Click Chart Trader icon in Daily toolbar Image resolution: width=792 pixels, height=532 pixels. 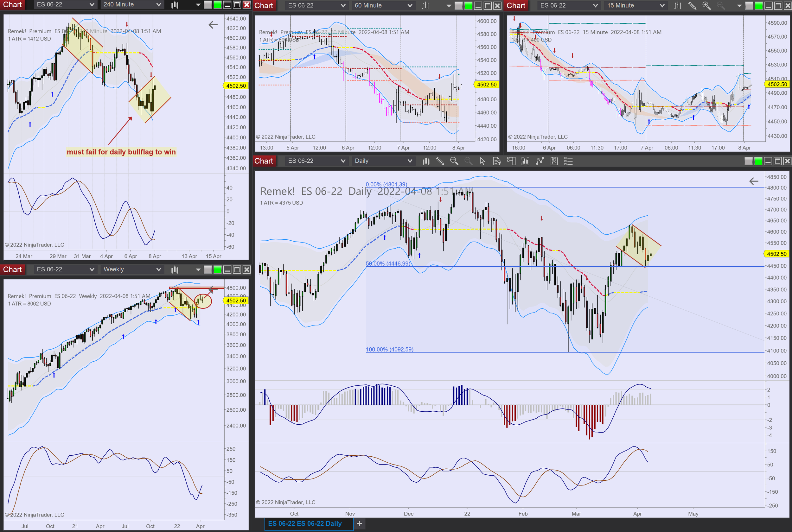[x=511, y=161]
